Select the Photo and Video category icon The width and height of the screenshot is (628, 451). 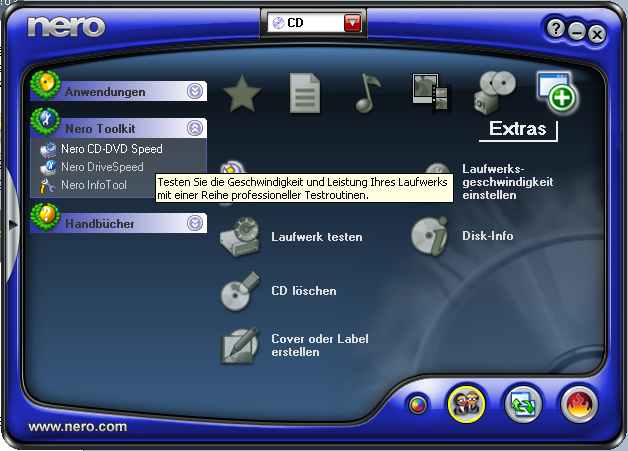(x=431, y=92)
